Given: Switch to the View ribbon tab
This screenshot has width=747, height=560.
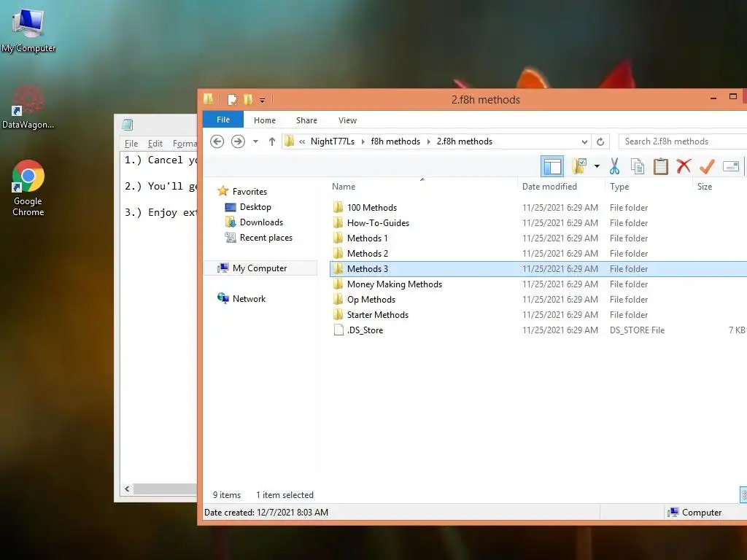Looking at the screenshot, I should point(347,120).
